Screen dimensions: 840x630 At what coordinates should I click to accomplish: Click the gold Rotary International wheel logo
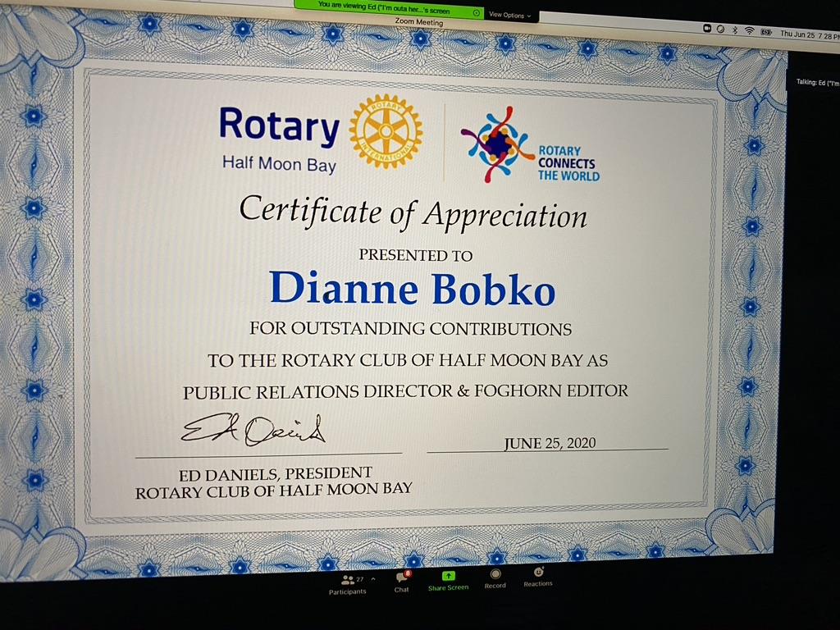point(386,131)
